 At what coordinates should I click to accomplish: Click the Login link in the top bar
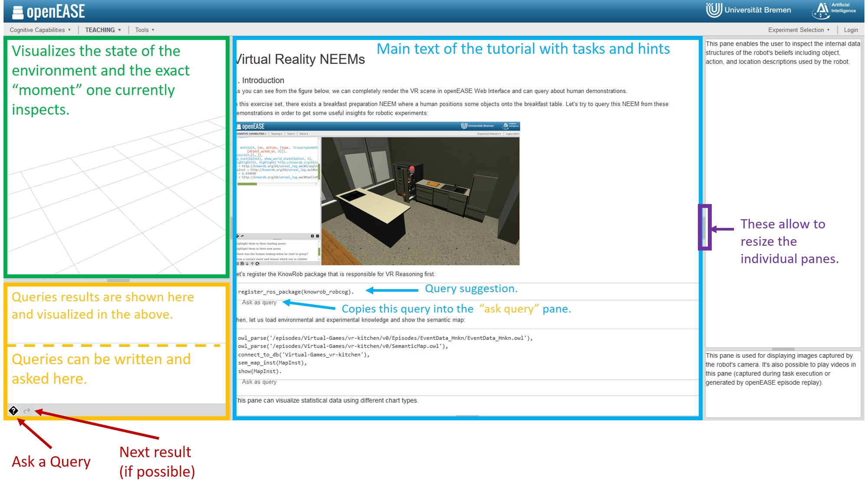point(851,30)
